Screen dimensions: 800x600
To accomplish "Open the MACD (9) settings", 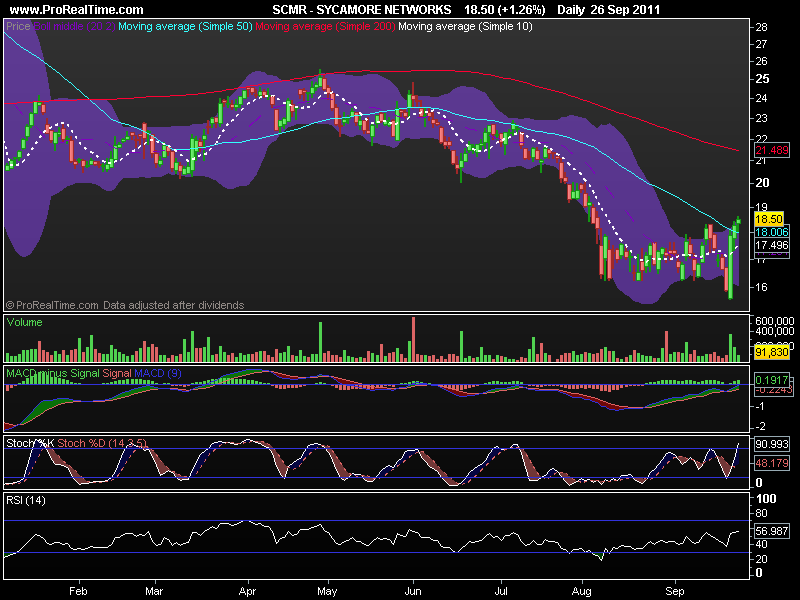I will pos(158,372).
